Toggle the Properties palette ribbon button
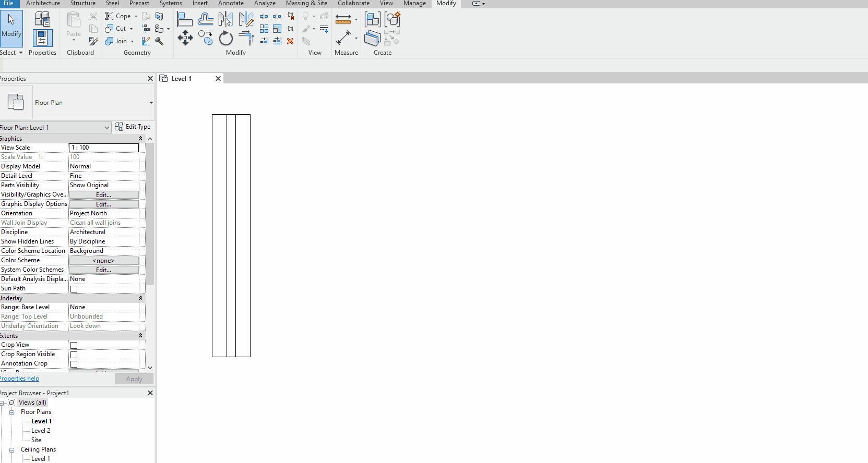The height and width of the screenshot is (463, 868). (42, 38)
